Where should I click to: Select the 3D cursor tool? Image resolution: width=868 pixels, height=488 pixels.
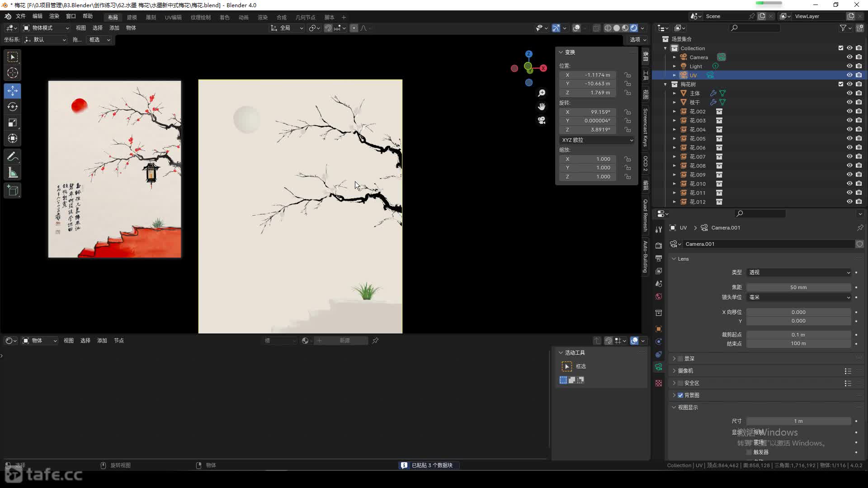[13, 73]
